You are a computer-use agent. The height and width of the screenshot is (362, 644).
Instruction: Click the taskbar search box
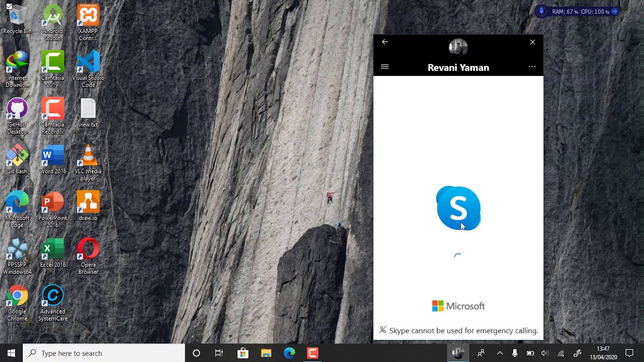point(104,353)
